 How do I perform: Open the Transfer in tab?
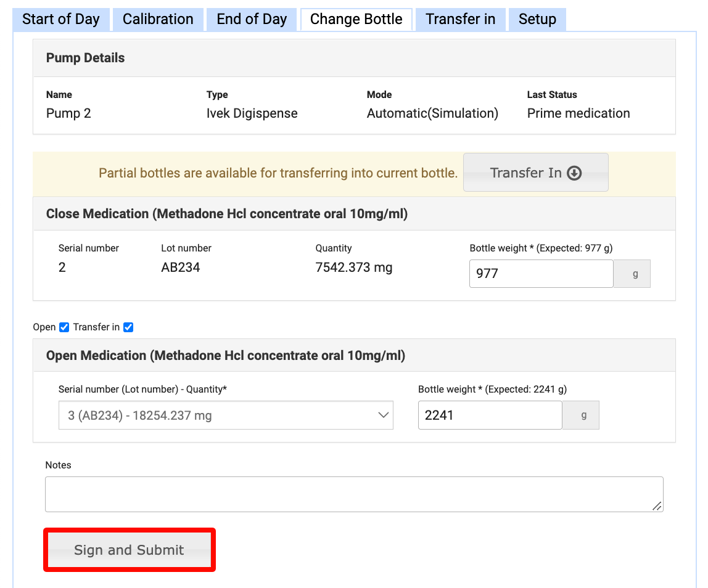click(460, 19)
